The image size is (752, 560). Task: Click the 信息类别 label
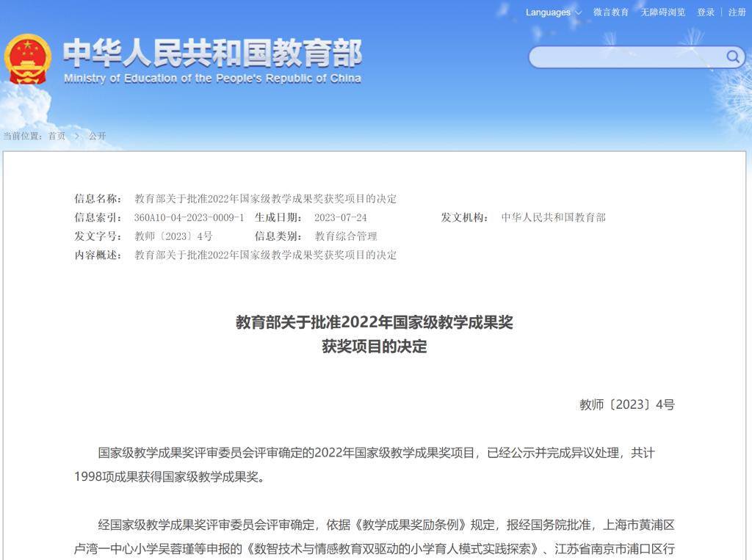point(278,236)
